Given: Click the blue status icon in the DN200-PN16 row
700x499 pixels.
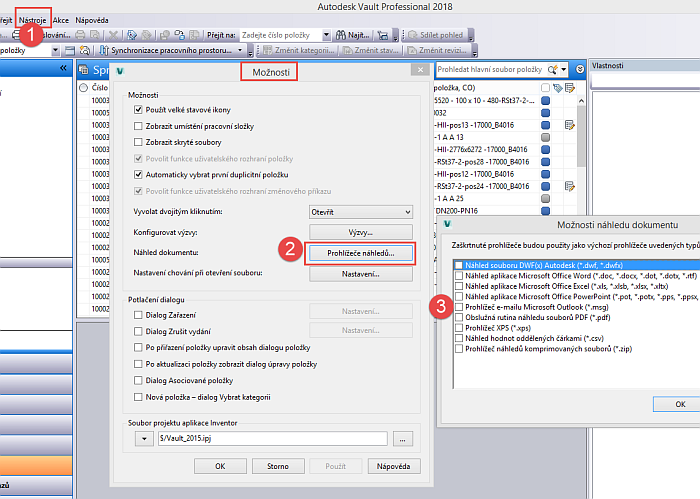Looking at the screenshot, I should (545, 211).
